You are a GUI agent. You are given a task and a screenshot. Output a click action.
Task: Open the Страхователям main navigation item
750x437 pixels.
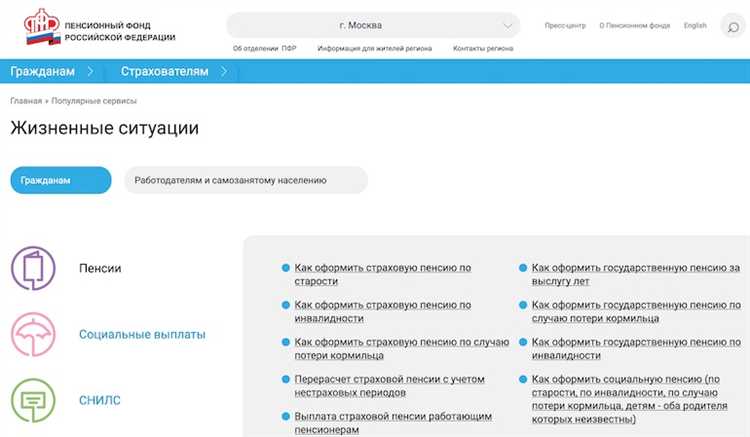coord(164,71)
